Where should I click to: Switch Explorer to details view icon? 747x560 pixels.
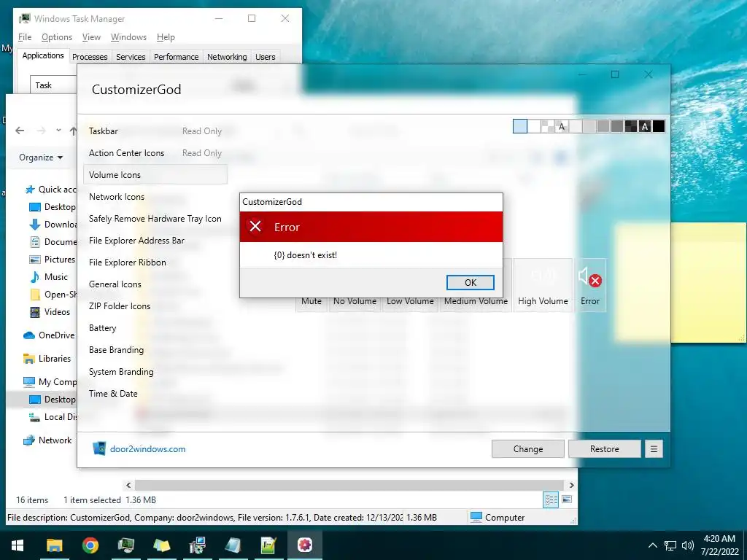(x=551, y=499)
